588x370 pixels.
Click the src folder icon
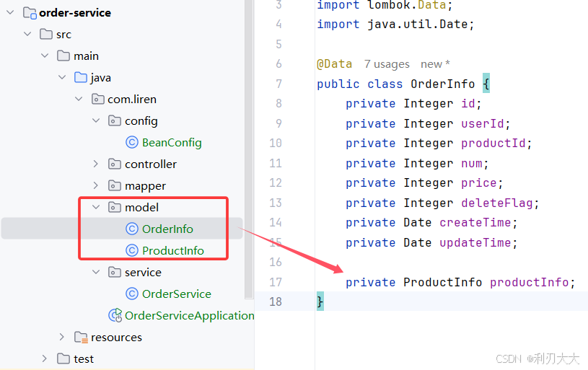click(46, 34)
